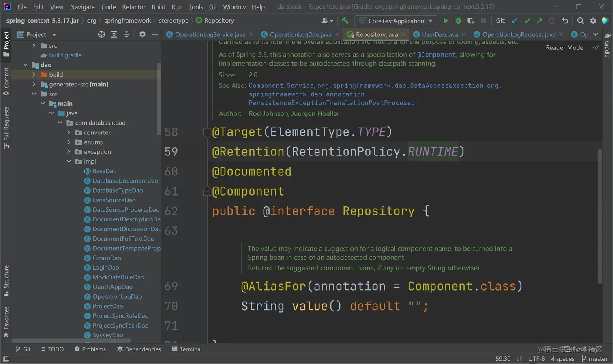This screenshot has height=364, width=613.
Task: Collapse the dao module folder
Action: [x=26, y=65]
